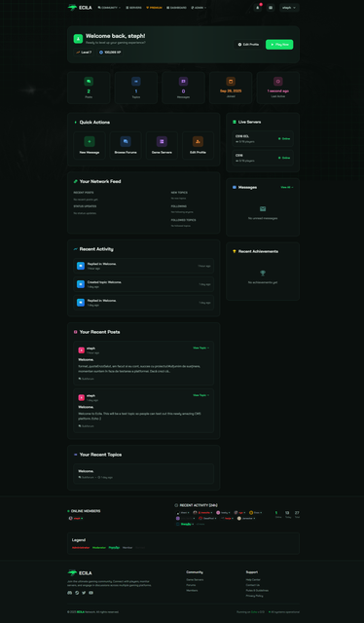The width and height of the screenshot is (364, 623).
Task: Click the Subforum tag on the first recent post
Action: coord(87,379)
